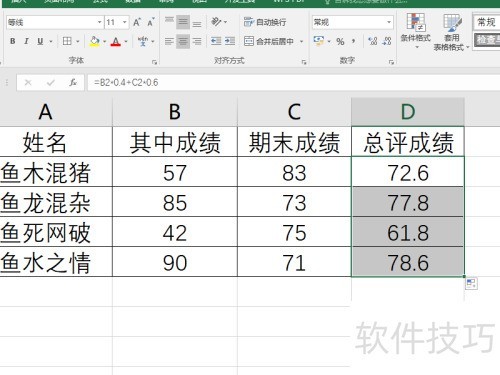Select column B header

pyautogui.click(x=175, y=112)
